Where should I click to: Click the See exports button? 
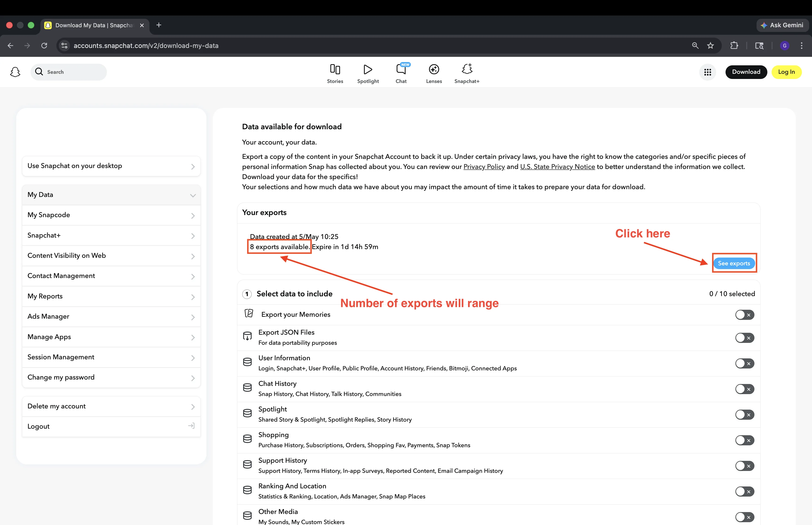click(x=734, y=263)
